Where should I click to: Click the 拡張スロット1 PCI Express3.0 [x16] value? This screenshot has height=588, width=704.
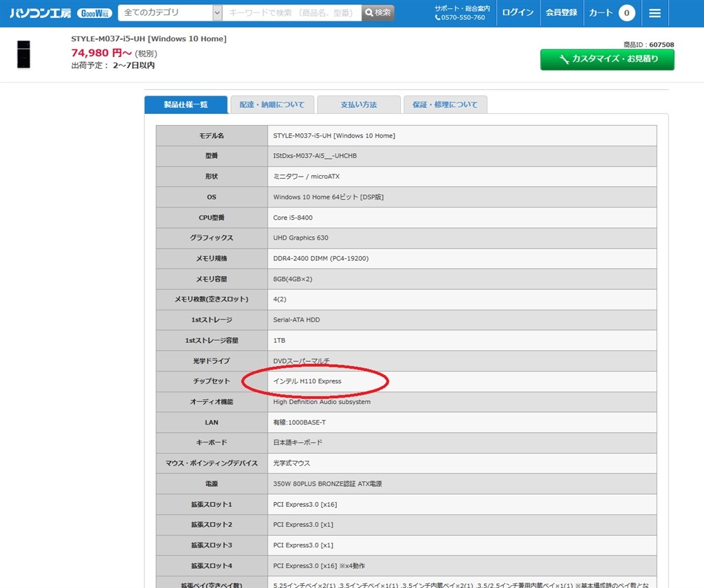pos(305,505)
